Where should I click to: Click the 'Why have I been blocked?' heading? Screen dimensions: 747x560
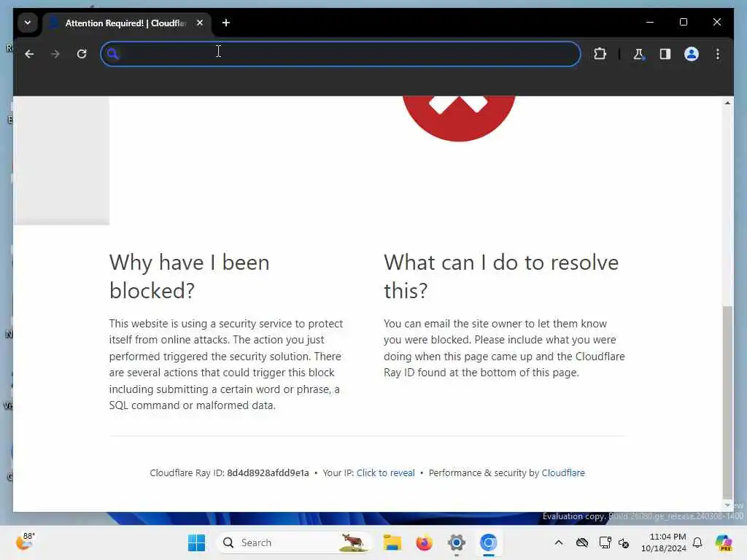click(x=189, y=276)
